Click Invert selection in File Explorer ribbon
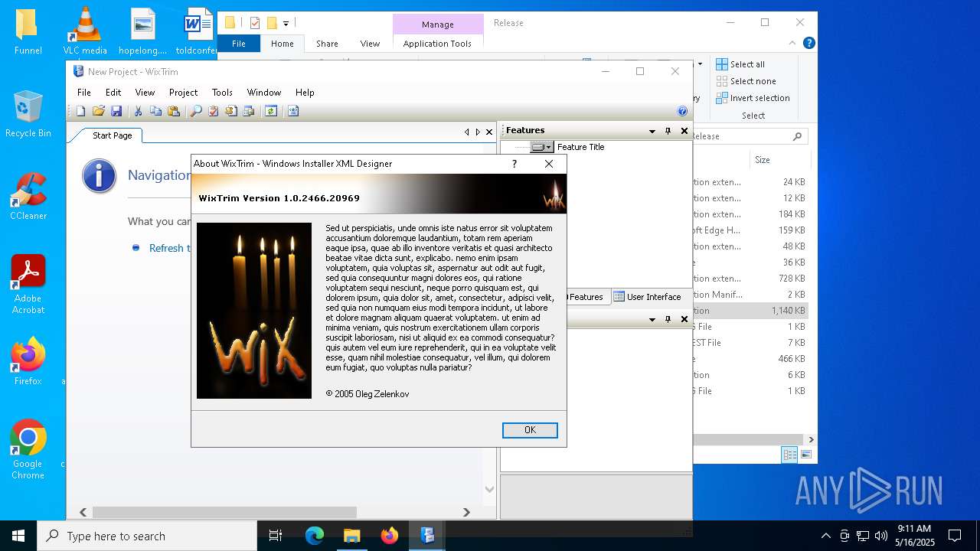Screen dimensions: 980x551 coord(753,98)
